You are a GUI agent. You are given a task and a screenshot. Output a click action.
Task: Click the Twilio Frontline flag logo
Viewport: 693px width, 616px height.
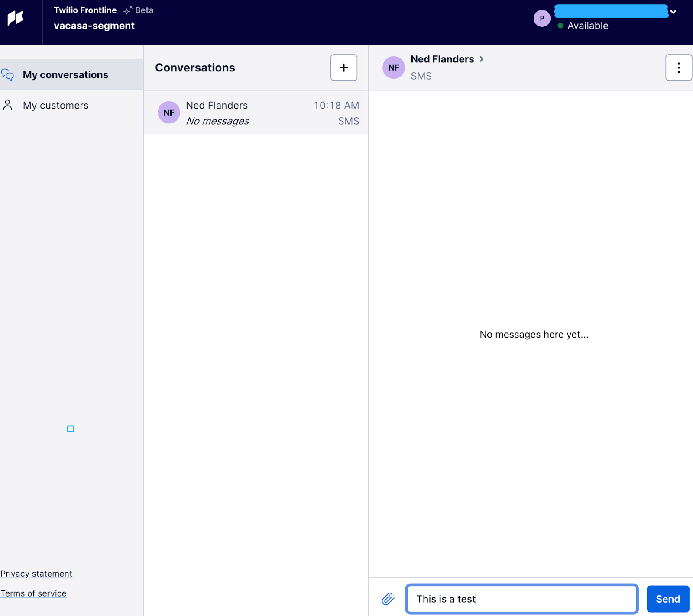click(16, 18)
